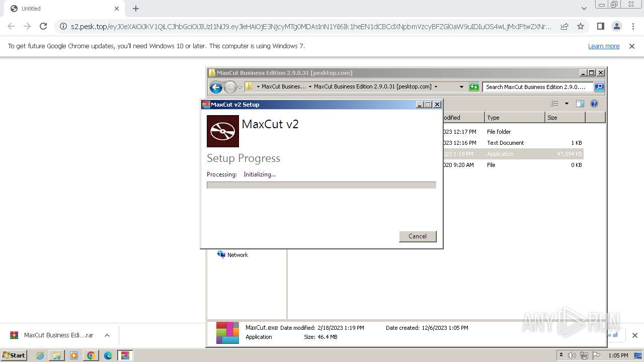Toggle the Explorer preview pane
Image resolution: width=644 pixels, height=362 pixels.
[580, 104]
